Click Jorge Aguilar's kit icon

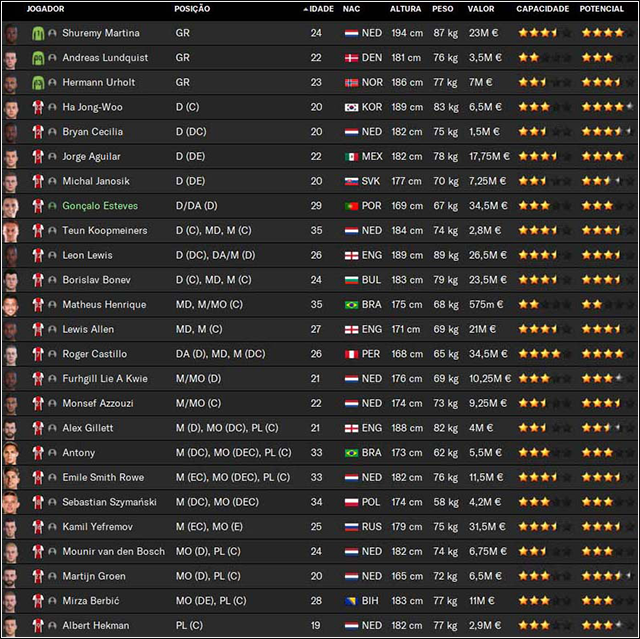[x=38, y=157]
